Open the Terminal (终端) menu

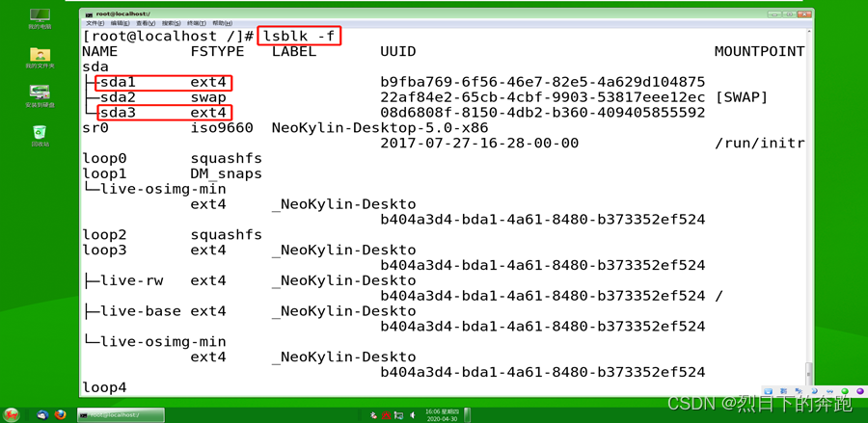pos(197,23)
